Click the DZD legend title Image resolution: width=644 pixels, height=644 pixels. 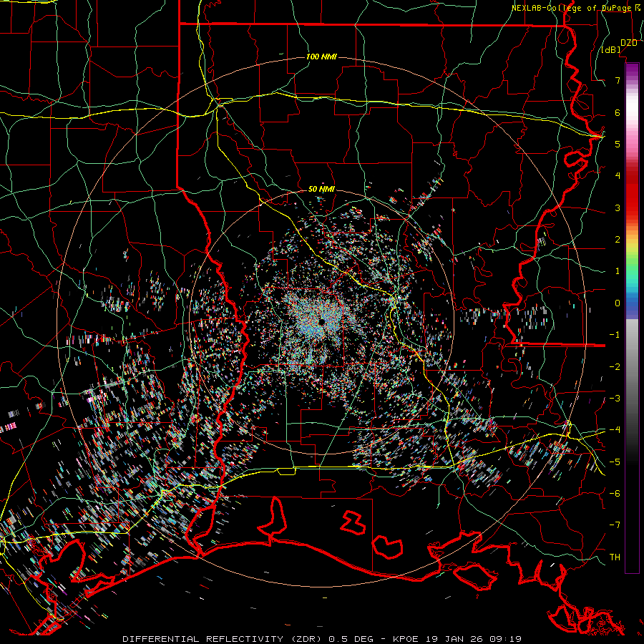(629, 43)
